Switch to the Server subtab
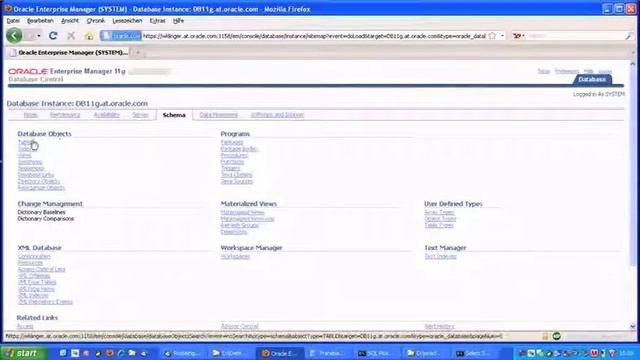 click(140, 115)
